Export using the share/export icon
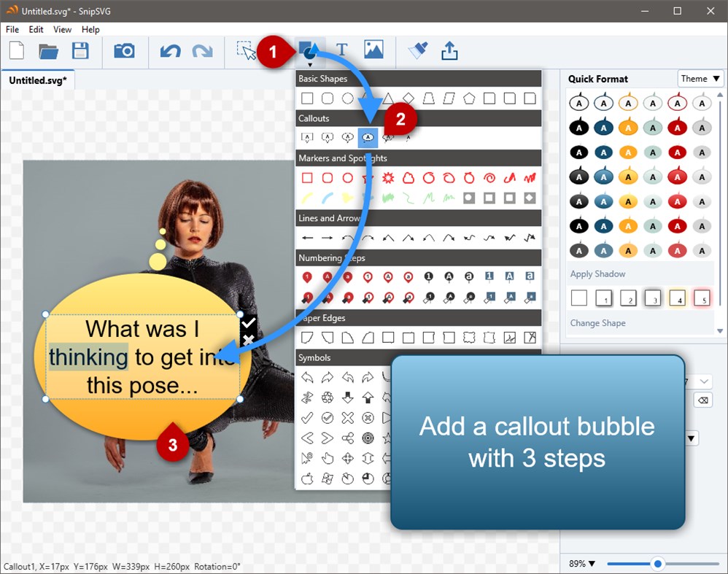 click(449, 51)
